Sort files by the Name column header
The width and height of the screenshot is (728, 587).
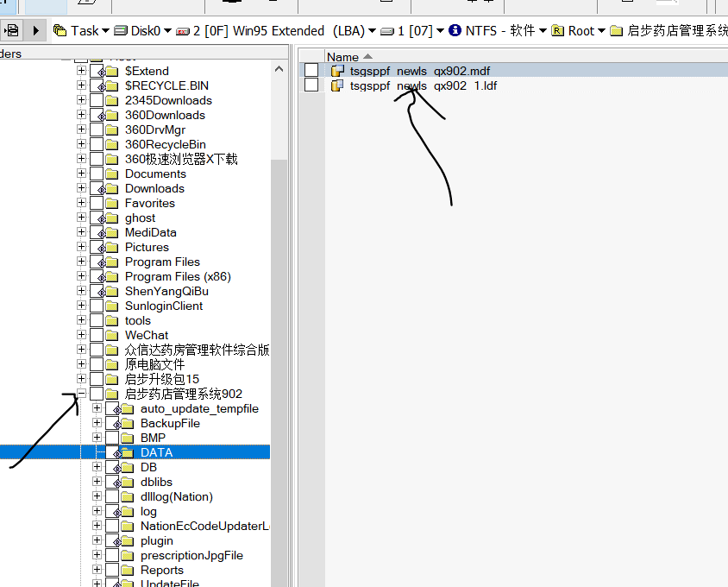342,57
